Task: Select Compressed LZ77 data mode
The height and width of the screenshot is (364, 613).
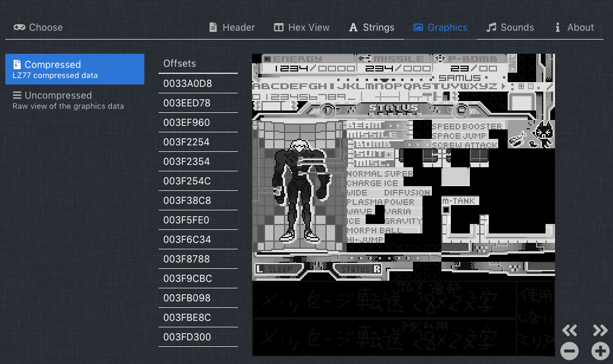Action: click(75, 69)
